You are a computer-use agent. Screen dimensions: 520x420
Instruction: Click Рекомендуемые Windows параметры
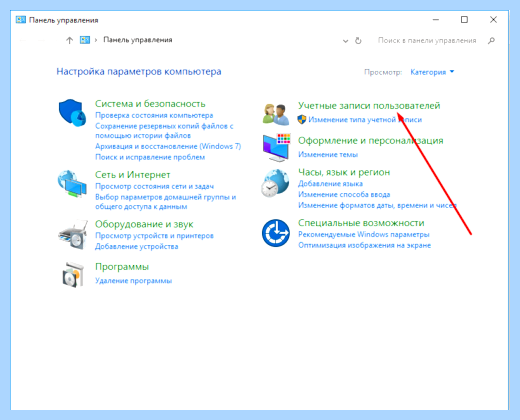(x=364, y=234)
